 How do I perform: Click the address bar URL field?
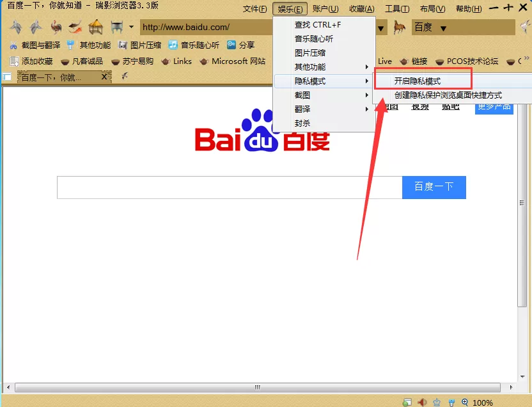point(207,27)
